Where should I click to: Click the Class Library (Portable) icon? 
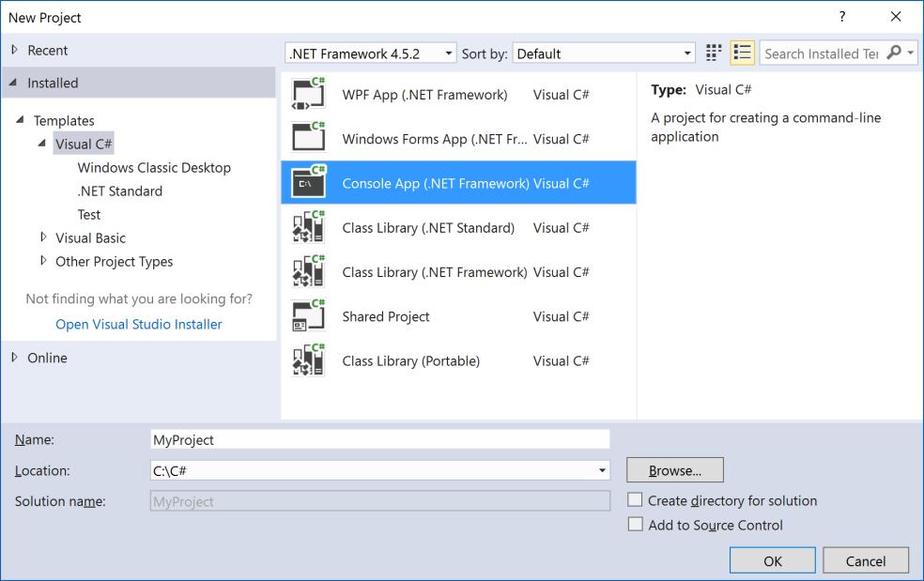coord(308,360)
